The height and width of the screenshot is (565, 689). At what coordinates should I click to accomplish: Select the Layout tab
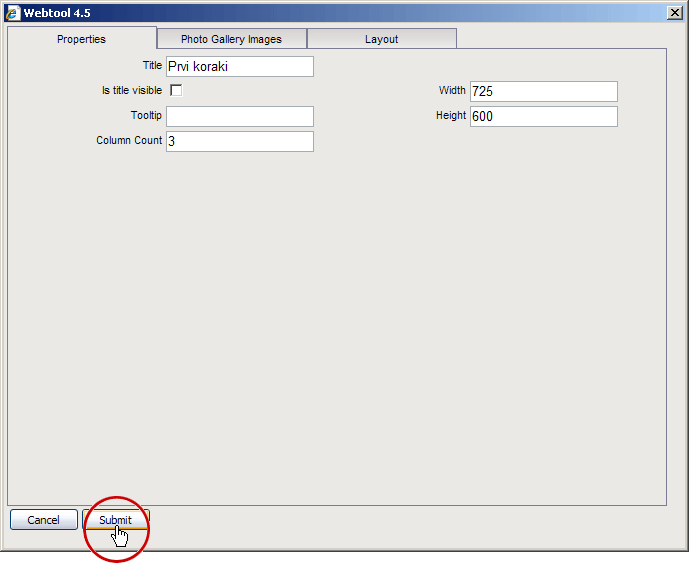point(381,39)
